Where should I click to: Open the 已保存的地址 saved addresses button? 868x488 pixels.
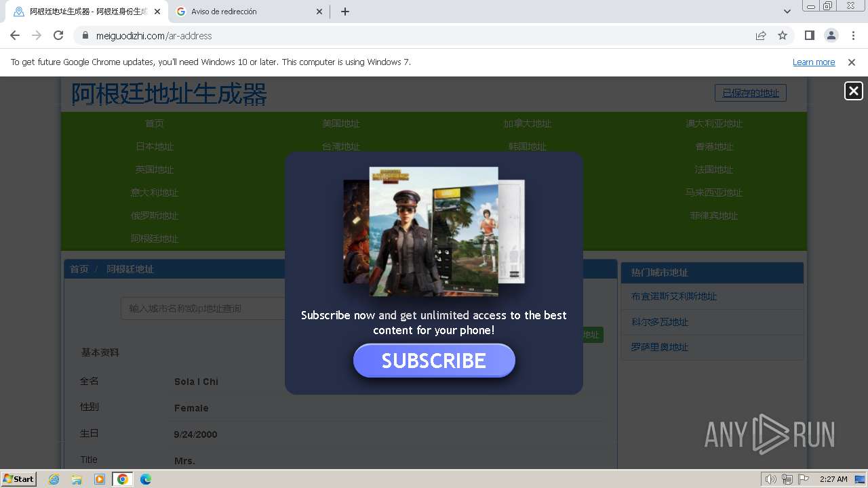click(751, 93)
